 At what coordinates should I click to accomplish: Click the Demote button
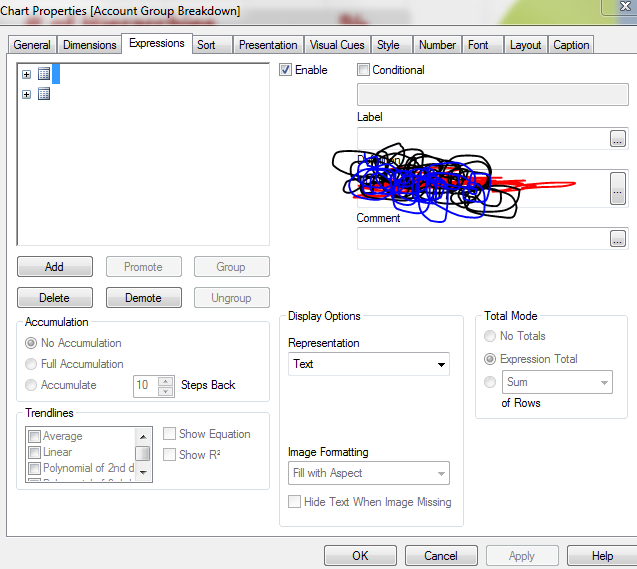click(144, 298)
